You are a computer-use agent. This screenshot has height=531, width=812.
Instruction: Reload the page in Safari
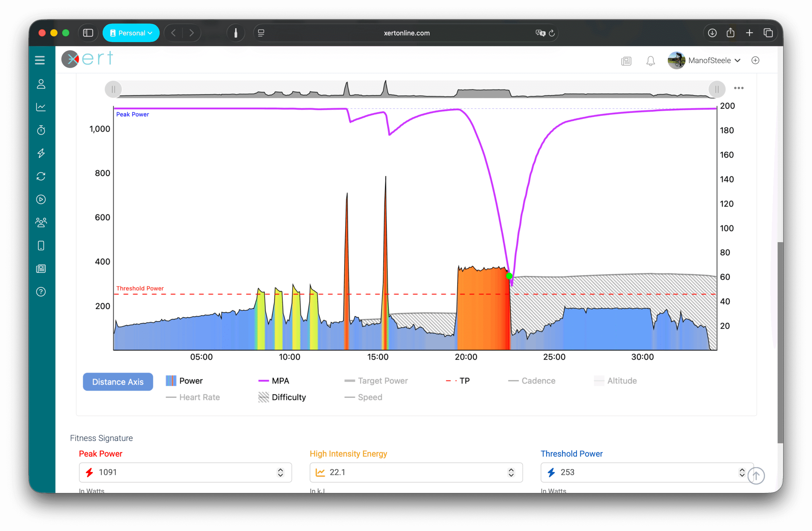point(552,33)
